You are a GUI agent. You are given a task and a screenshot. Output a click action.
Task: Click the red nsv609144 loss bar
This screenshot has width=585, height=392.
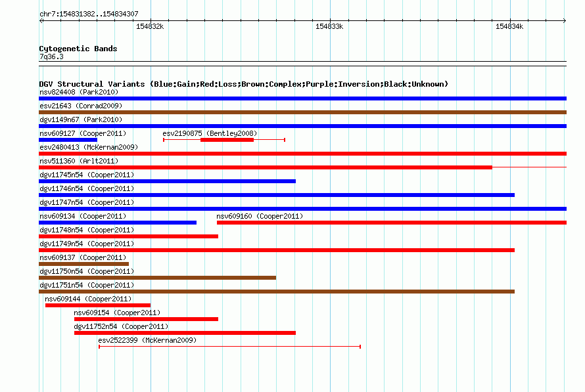pos(98,305)
